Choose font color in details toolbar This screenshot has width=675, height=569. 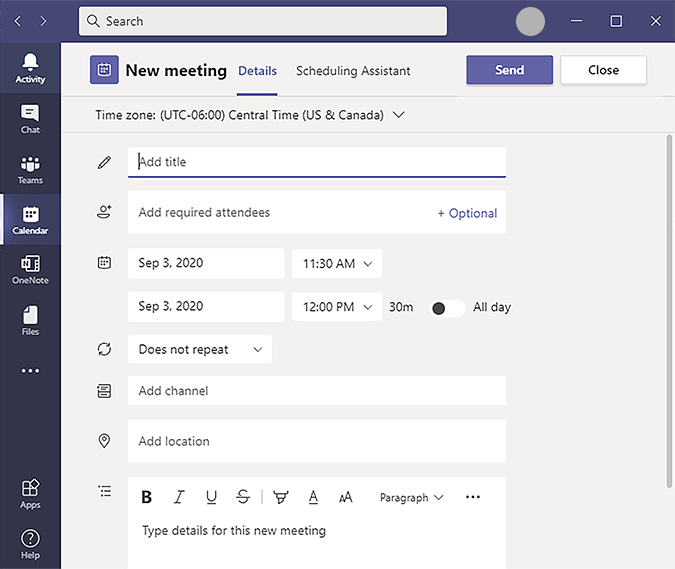(313, 497)
